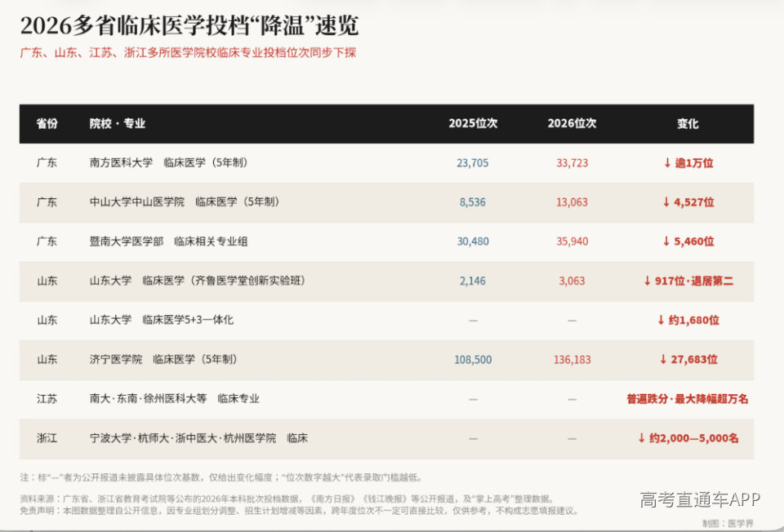The width and height of the screenshot is (784, 532).
Task: Click the '院校·专业' column header
Action: pos(118,123)
